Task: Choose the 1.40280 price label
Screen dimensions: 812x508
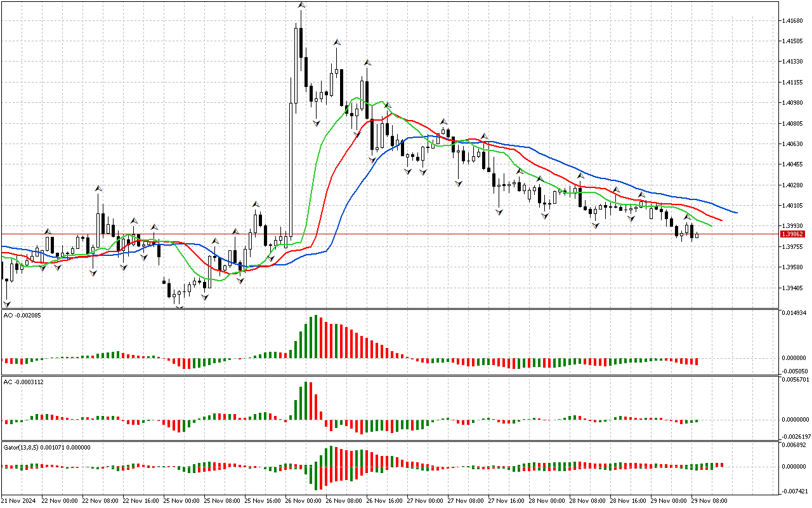Action: [x=792, y=185]
